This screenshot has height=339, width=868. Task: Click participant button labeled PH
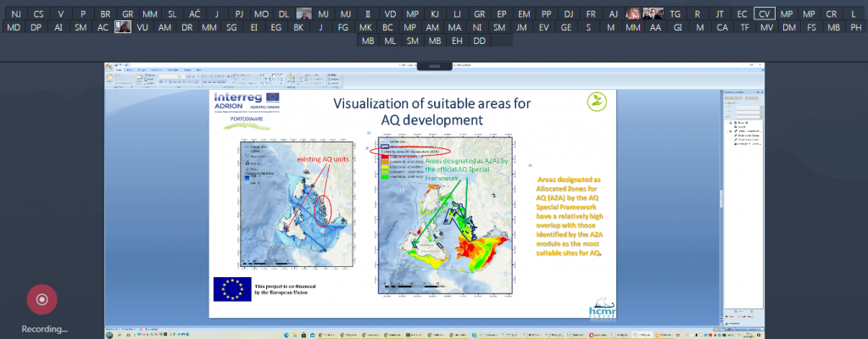click(x=856, y=28)
